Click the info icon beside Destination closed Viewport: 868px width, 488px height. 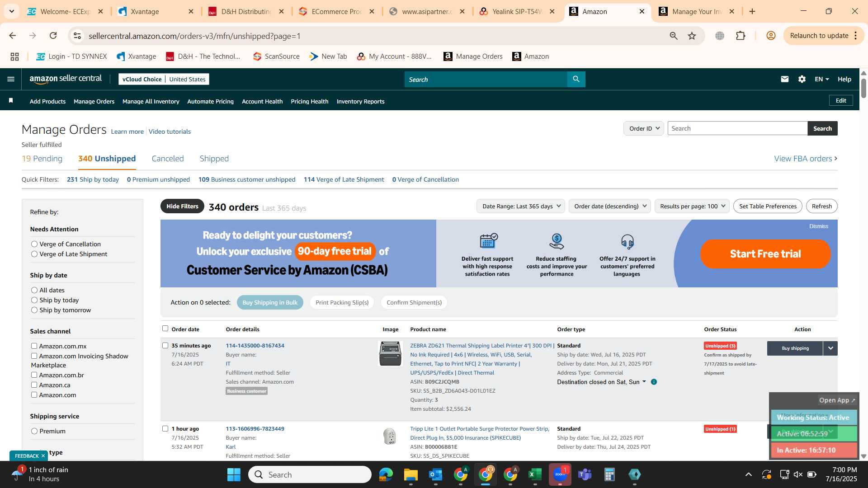coord(654,382)
